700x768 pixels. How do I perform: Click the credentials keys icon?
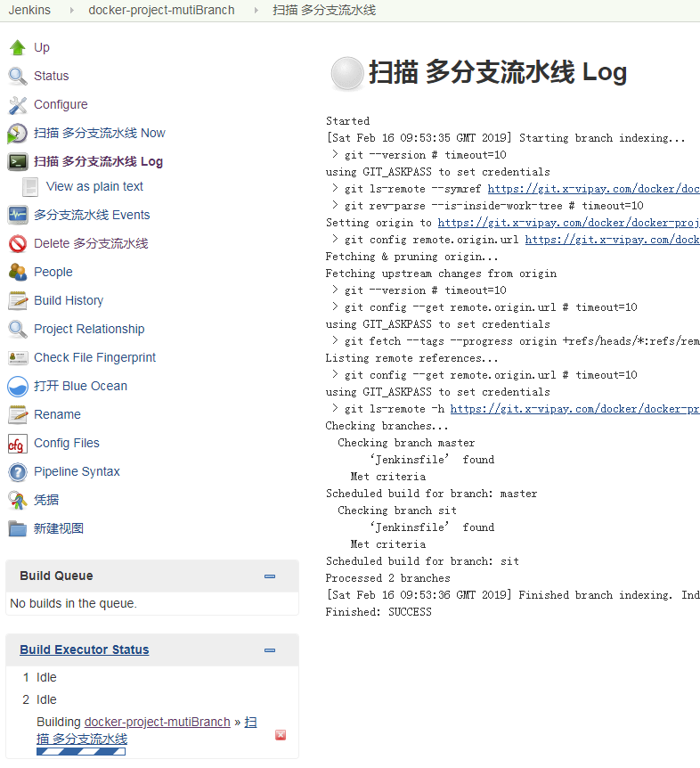click(x=18, y=500)
